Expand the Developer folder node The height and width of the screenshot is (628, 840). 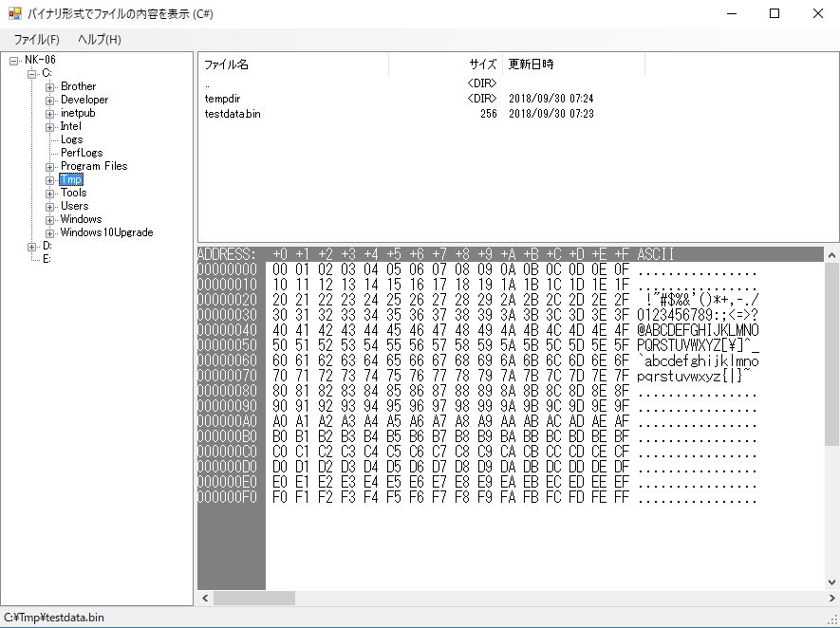point(49,101)
